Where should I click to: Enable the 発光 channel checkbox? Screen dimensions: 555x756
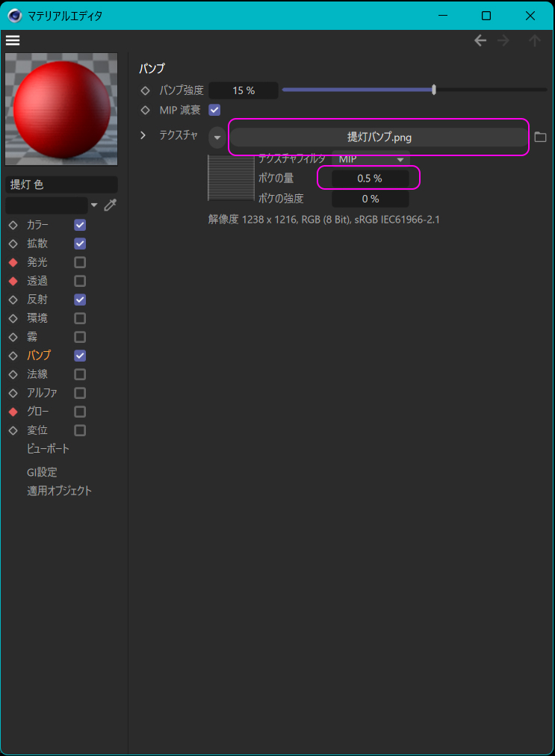(x=80, y=262)
